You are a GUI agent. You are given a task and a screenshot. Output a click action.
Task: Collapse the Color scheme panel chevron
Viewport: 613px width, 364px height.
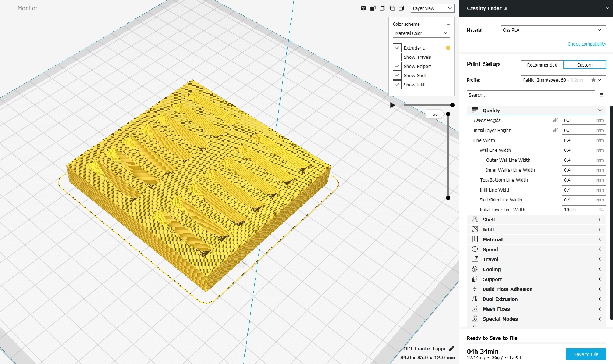click(x=448, y=24)
